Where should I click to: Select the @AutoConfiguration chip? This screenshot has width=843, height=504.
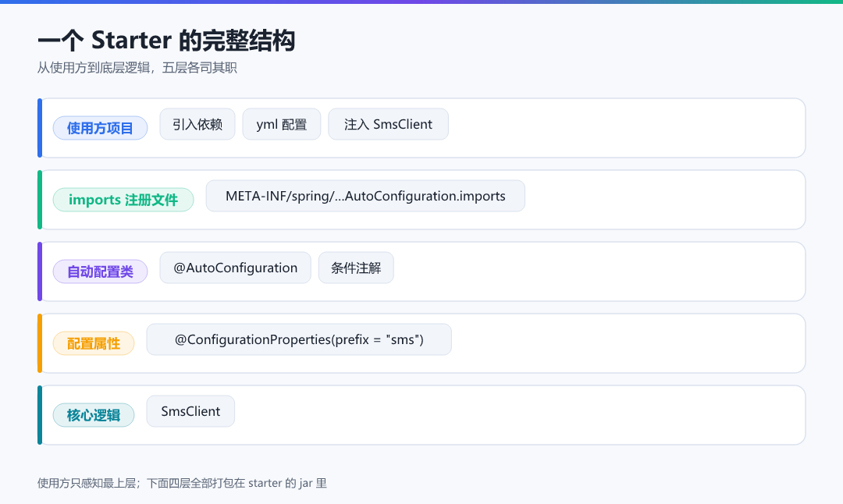coord(236,268)
